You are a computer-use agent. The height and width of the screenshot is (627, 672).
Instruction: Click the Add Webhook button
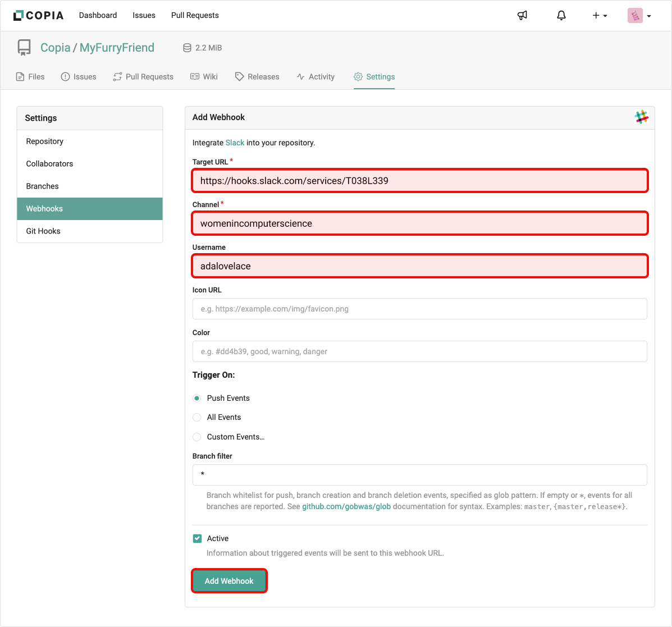pos(229,581)
